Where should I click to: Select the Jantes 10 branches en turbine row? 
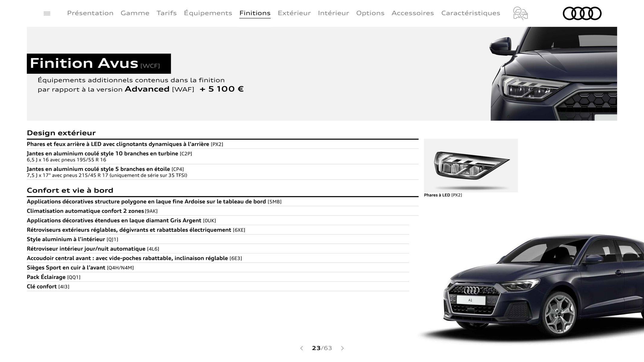(x=223, y=156)
